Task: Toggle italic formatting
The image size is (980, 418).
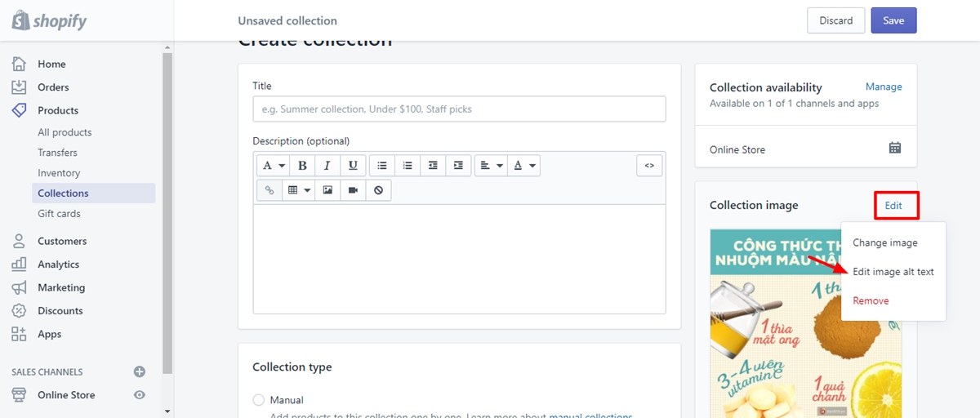Action: 327,166
